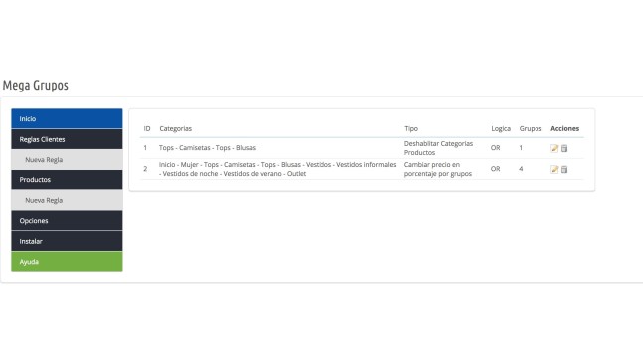Click the Mega Grupos page title
This screenshot has width=643, height=364.
[36, 86]
